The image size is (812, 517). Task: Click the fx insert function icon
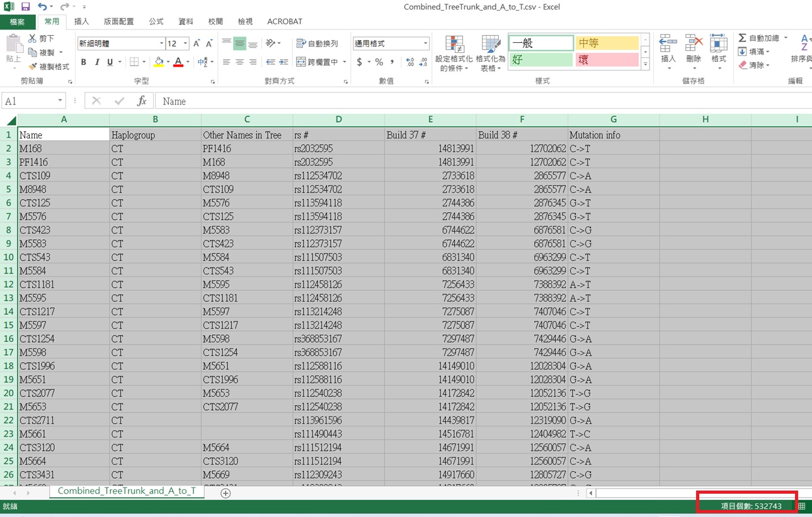pyautogui.click(x=142, y=101)
